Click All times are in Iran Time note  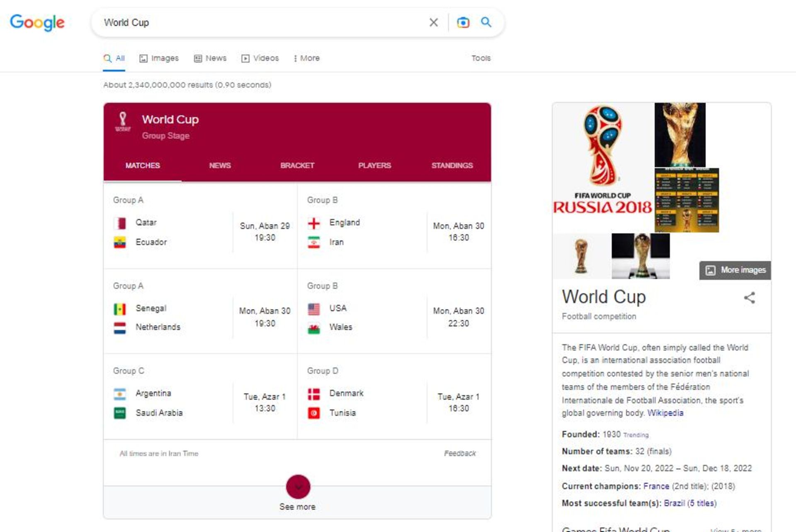click(x=159, y=453)
